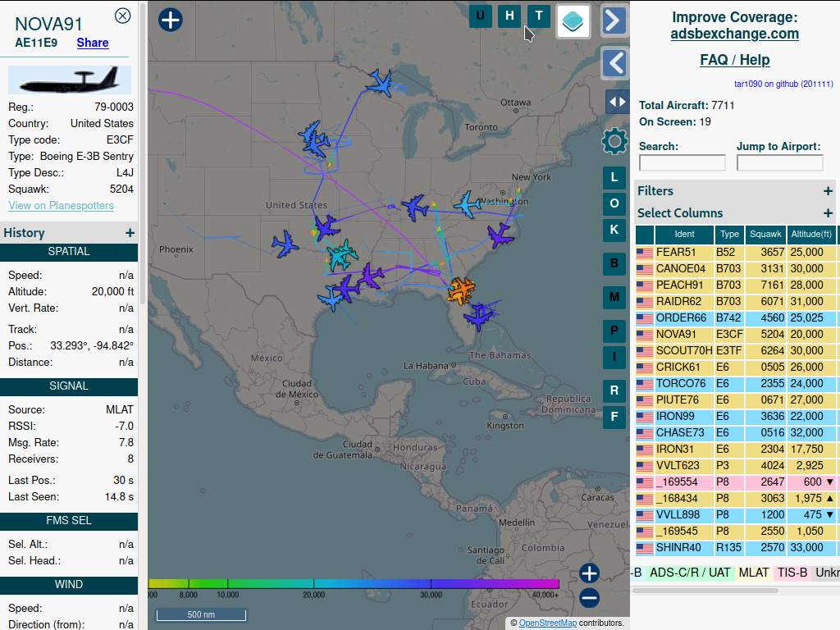Select the aircraft near Washington

467,204
